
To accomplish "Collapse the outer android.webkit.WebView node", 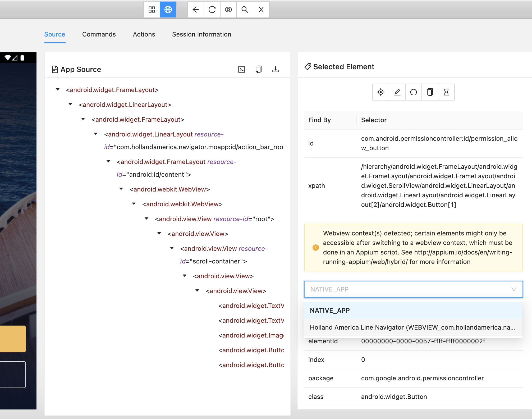I will [121, 189].
